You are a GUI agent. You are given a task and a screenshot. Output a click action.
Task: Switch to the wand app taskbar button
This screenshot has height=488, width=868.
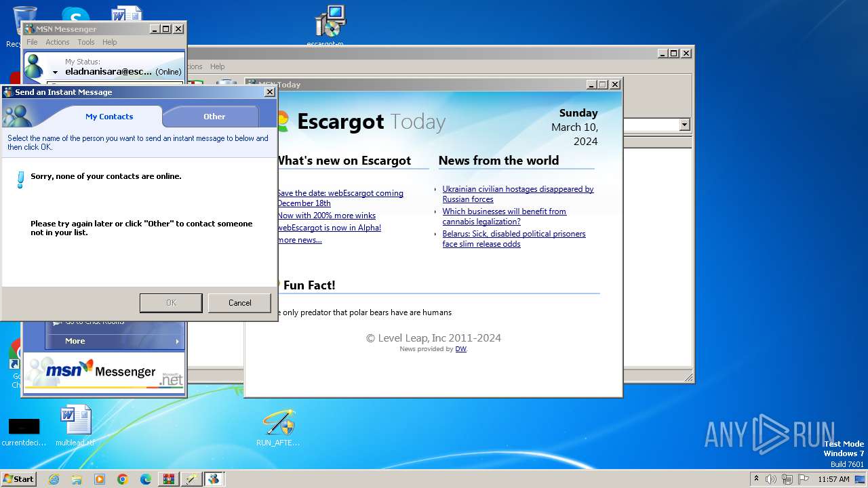[192, 479]
